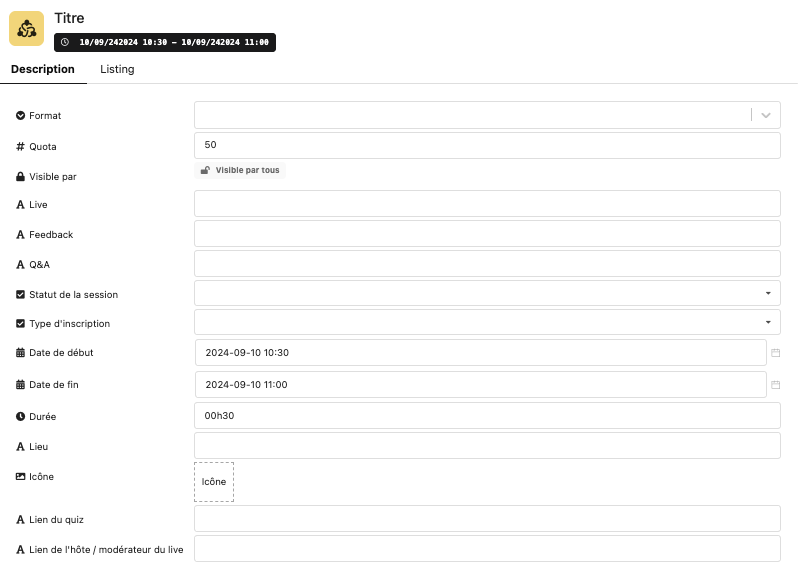Toggle the Visible par tous badge

(x=240, y=170)
